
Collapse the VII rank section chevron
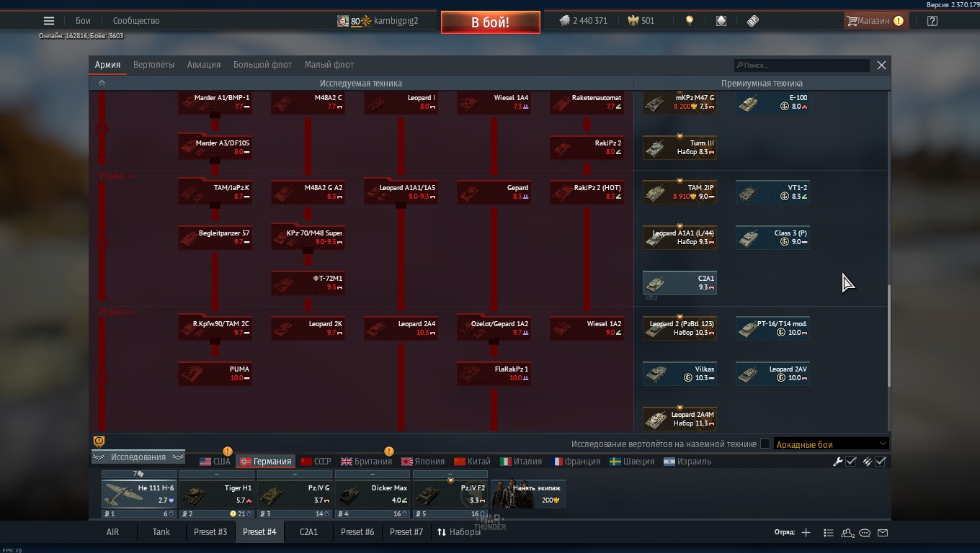pos(131,312)
